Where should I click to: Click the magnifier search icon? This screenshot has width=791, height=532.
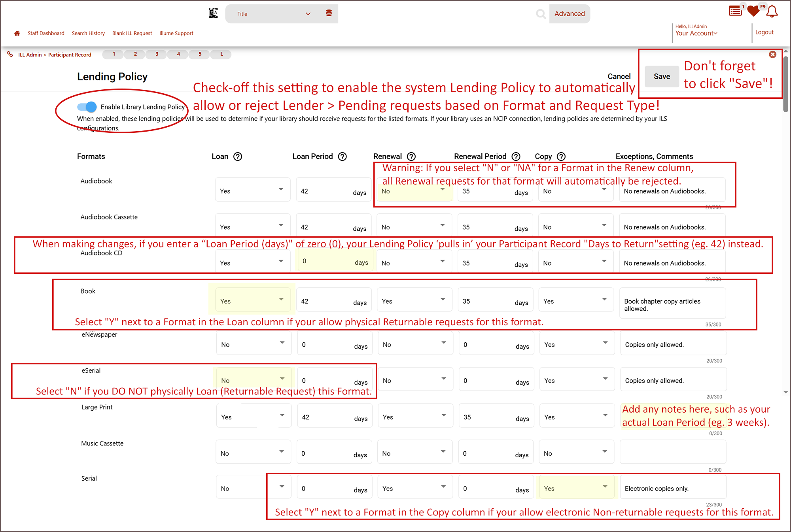tap(541, 14)
